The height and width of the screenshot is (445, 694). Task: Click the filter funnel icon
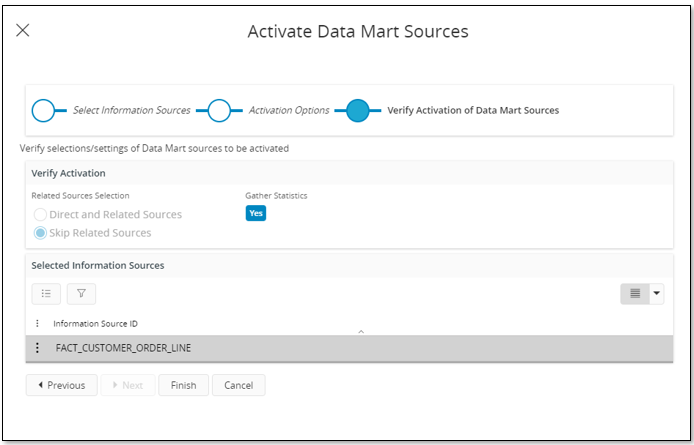(81, 294)
